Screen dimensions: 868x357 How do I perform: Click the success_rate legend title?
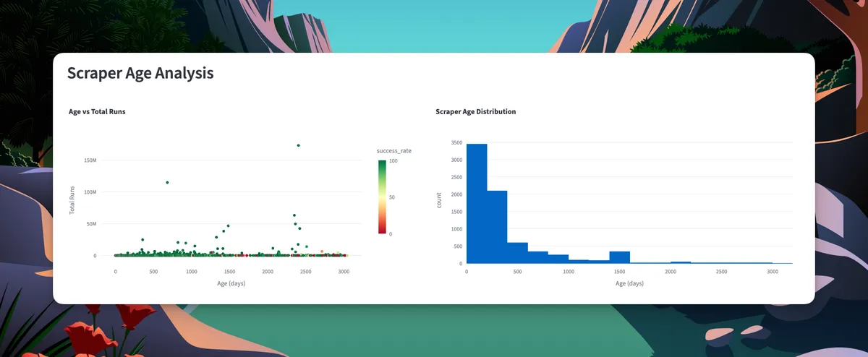coord(393,151)
